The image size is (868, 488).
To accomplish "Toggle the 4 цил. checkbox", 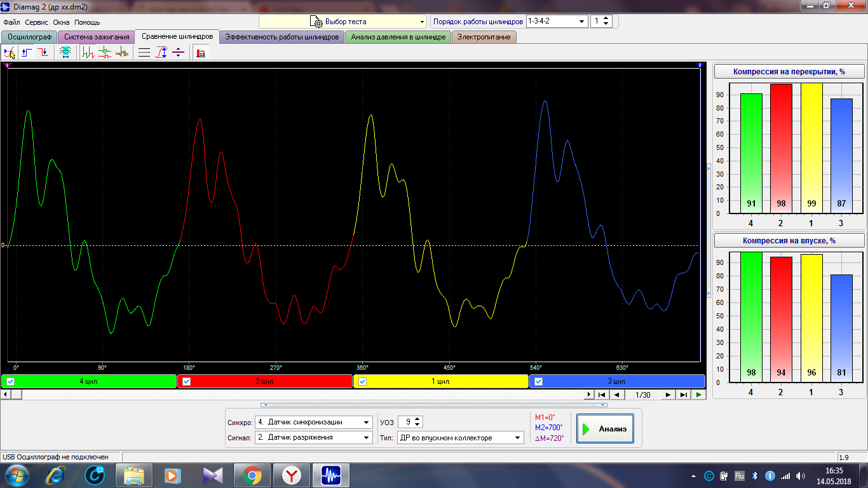I will click(10, 382).
